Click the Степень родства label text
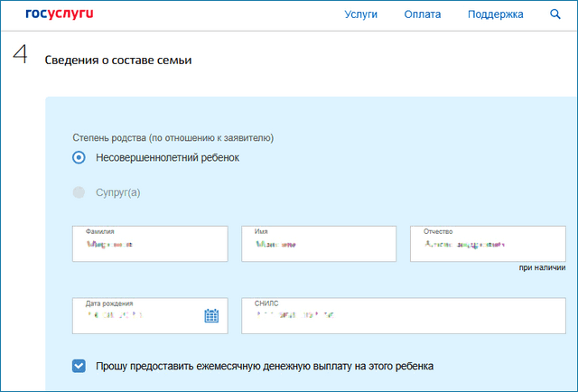Viewport: 578px width, 392px height. 172,138
